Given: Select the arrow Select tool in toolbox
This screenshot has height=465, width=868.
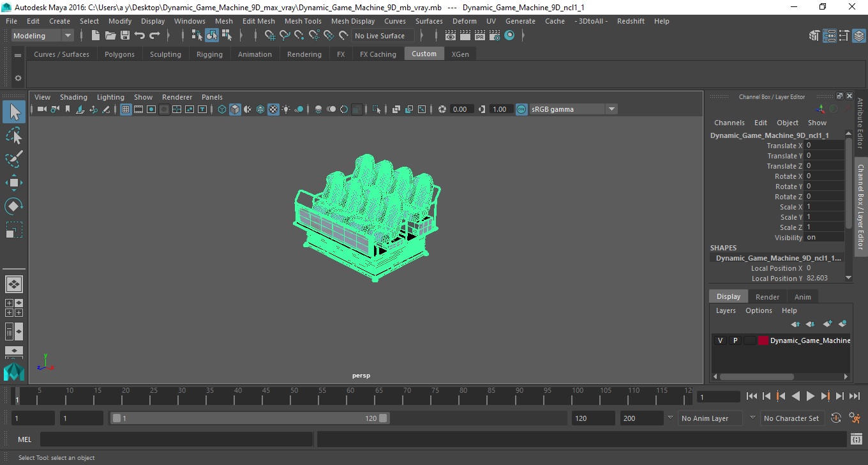Looking at the screenshot, I should click(14, 112).
